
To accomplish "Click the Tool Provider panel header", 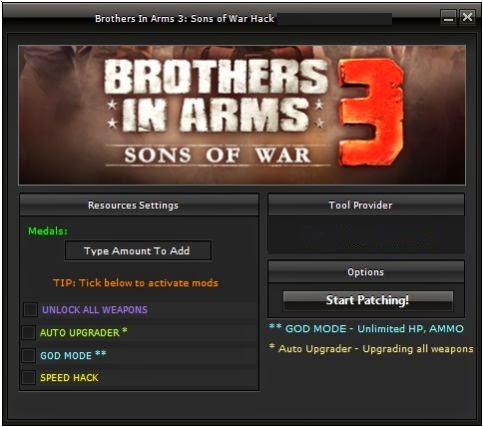I will [366, 205].
